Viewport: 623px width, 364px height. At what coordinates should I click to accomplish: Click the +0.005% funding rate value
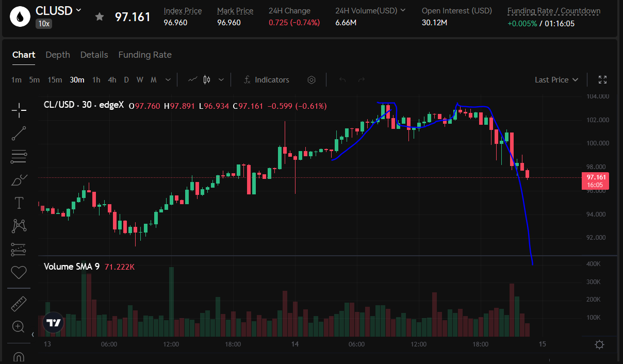[x=522, y=23]
